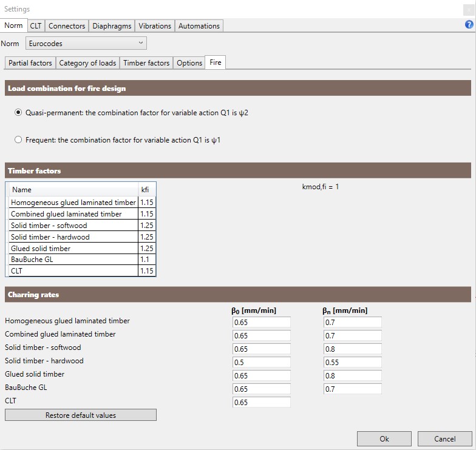Select Frequent load combination radio button
This screenshot has height=450, width=476.
[18, 139]
